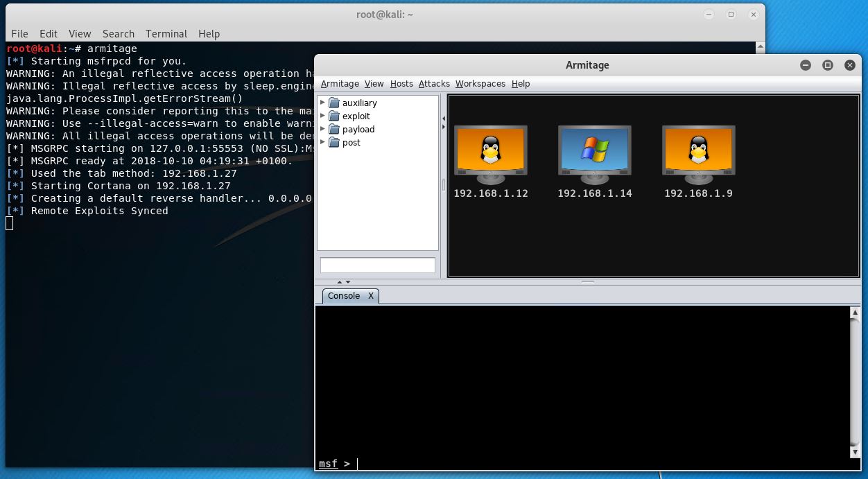Click the exploit folder icon
This screenshot has height=479, width=868.
[x=333, y=116]
